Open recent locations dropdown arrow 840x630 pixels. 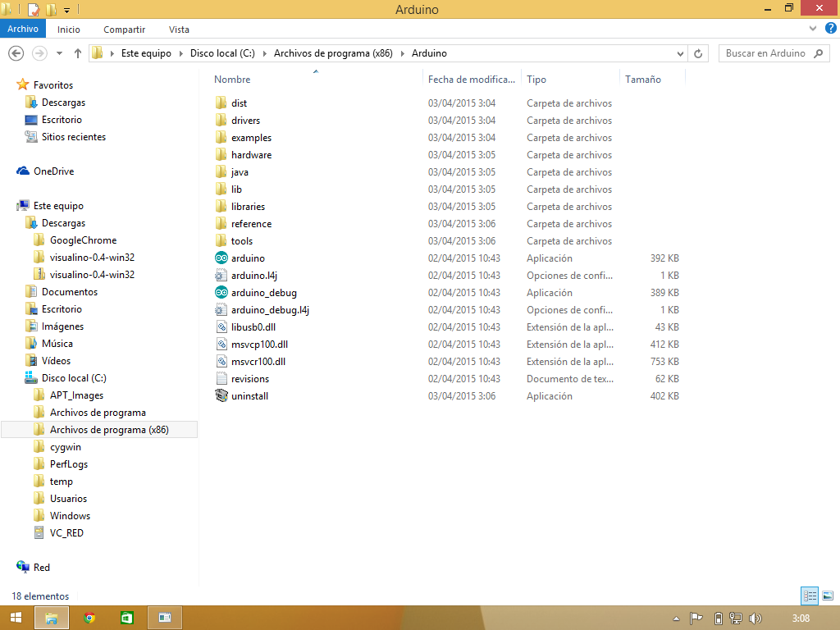tap(59, 53)
